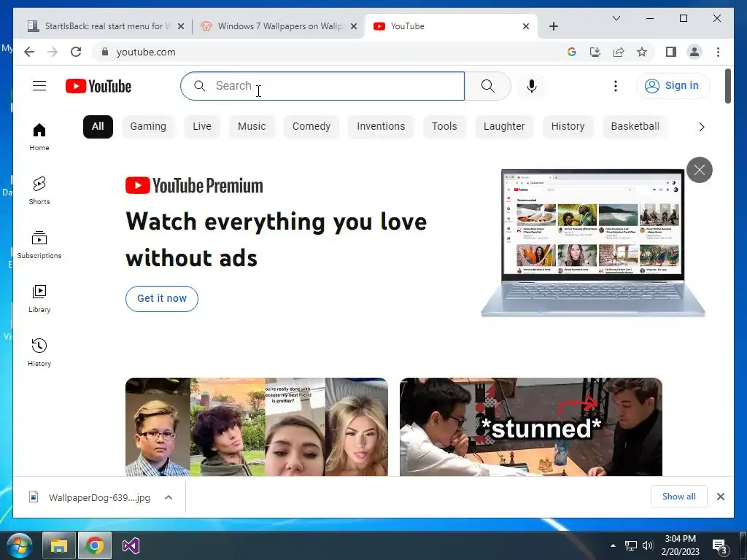
Task: Open Visual Studio from taskbar
Action: coord(131,545)
